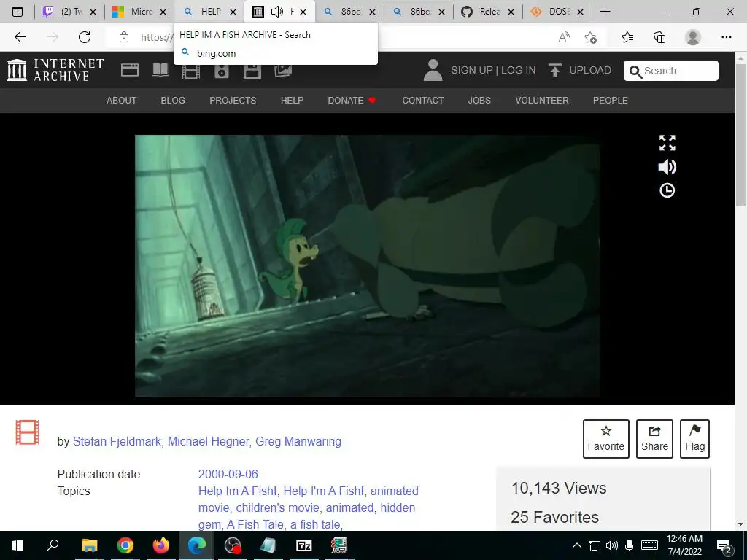Add this page to favorites star icon
The image size is (747, 560).
pos(590,37)
